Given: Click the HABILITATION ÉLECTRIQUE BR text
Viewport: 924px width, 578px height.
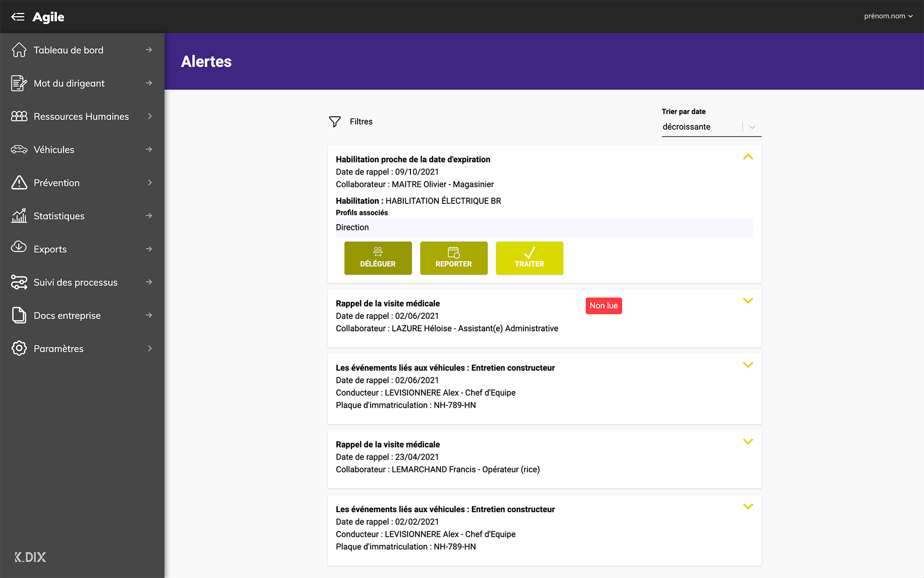Looking at the screenshot, I should coord(443,201).
